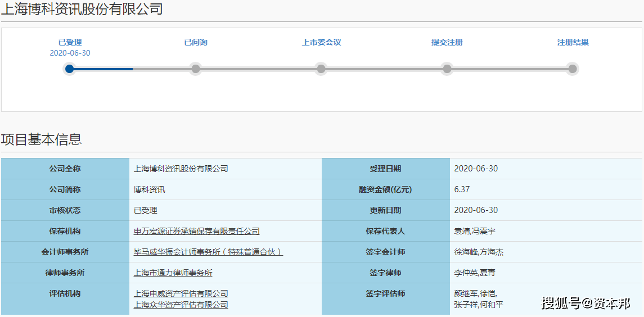Image resolution: width=644 pixels, height=317 pixels.
Task: Click the 审核状态 header cell
Action: [65, 211]
